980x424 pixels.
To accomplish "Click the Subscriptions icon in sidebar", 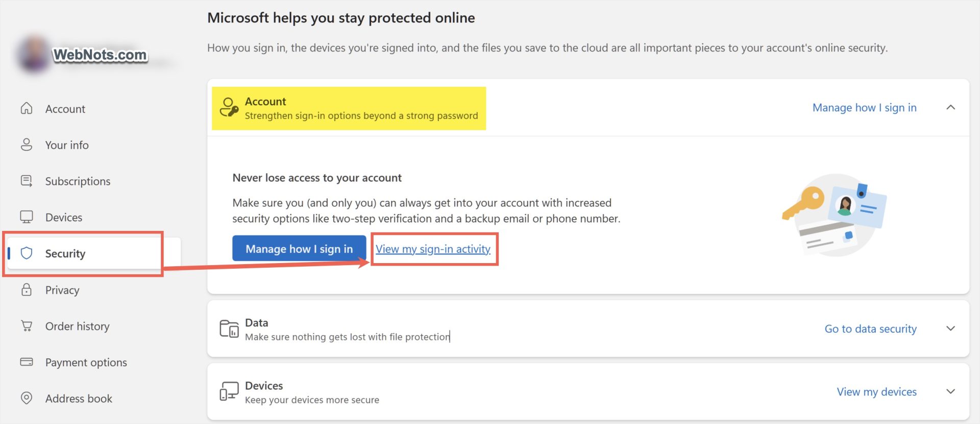I will pyautogui.click(x=27, y=181).
